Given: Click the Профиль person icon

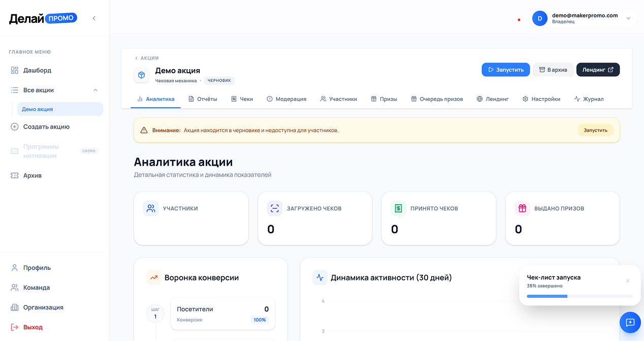Looking at the screenshot, I should click(15, 268).
